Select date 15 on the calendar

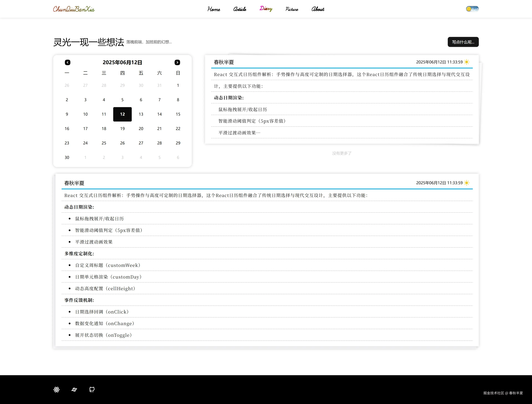pos(178,114)
